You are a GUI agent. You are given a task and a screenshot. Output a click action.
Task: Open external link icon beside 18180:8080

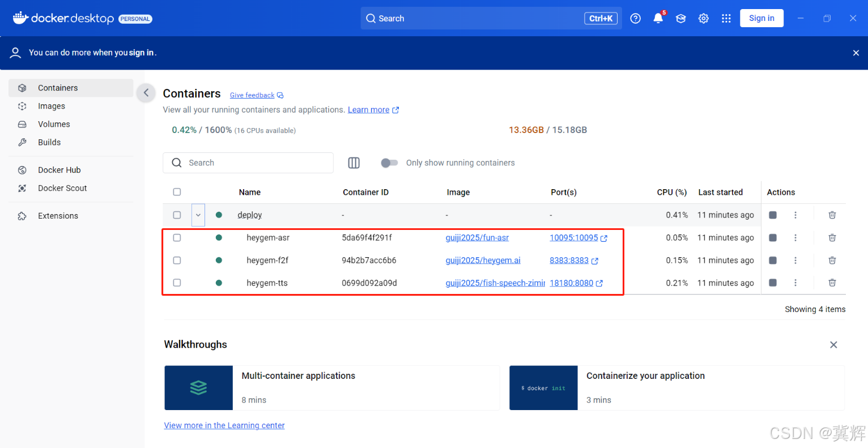pos(599,283)
